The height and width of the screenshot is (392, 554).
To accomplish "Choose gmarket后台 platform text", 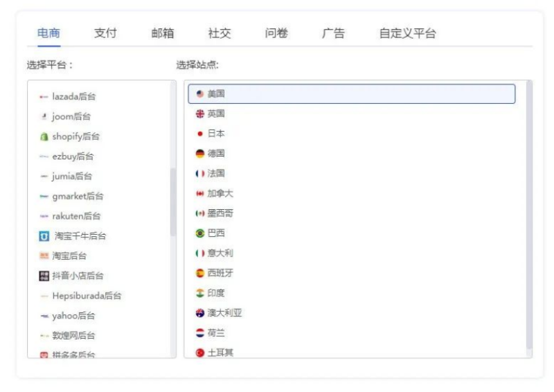I will click(x=78, y=196).
